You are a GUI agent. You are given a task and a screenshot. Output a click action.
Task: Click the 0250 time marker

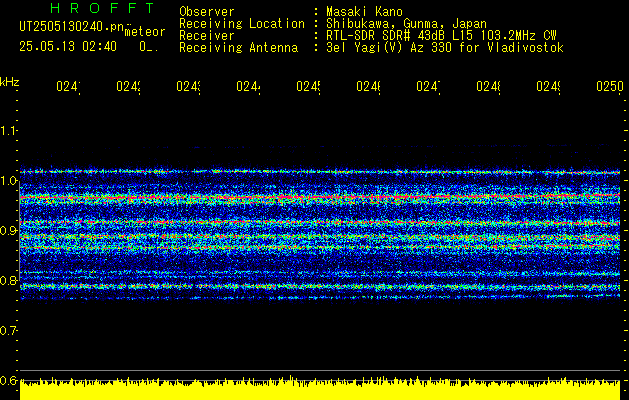610,86
